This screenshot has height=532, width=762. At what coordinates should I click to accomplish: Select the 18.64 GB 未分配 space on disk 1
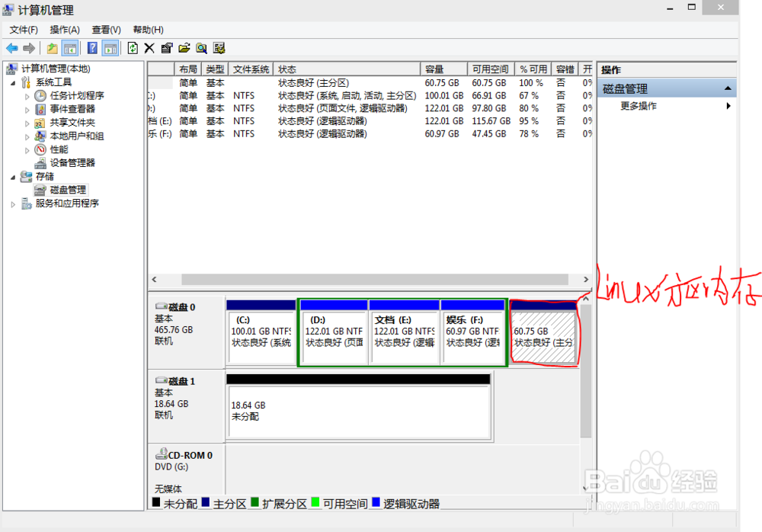tap(359, 406)
